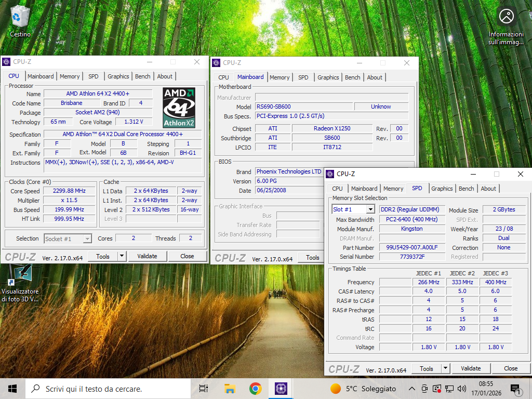The width and height of the screenshot is (532, 399).
Task: Click Tools button in CPU window
Action: 103,256
